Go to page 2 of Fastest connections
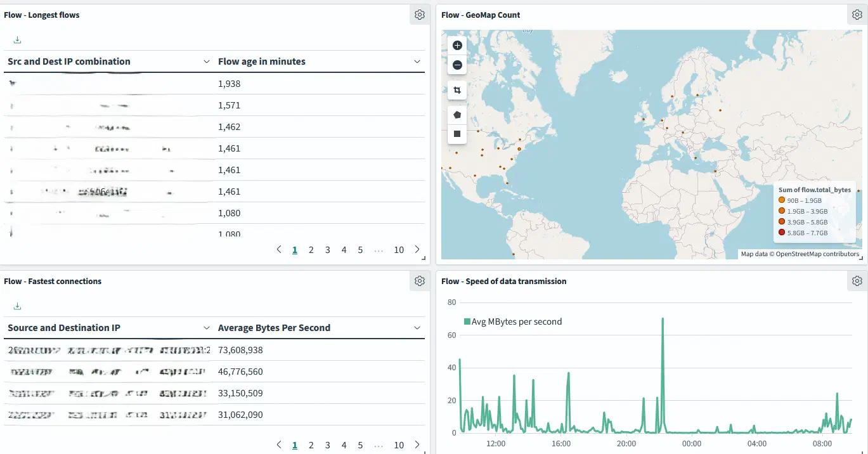868x454 pixels. pyautogui.click(x=311, y=445)
